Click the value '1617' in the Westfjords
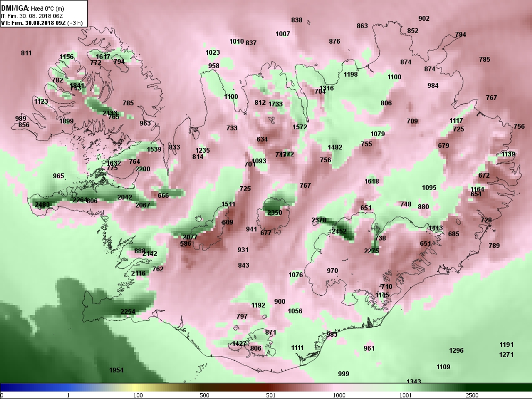Image resolution: width=532 pixels, height=399 pixels. 103,57
